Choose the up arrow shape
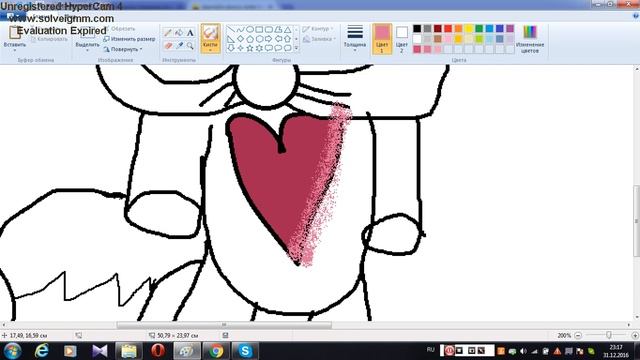The width and height of the screenshot is (640, 360). tap(288, 39)
